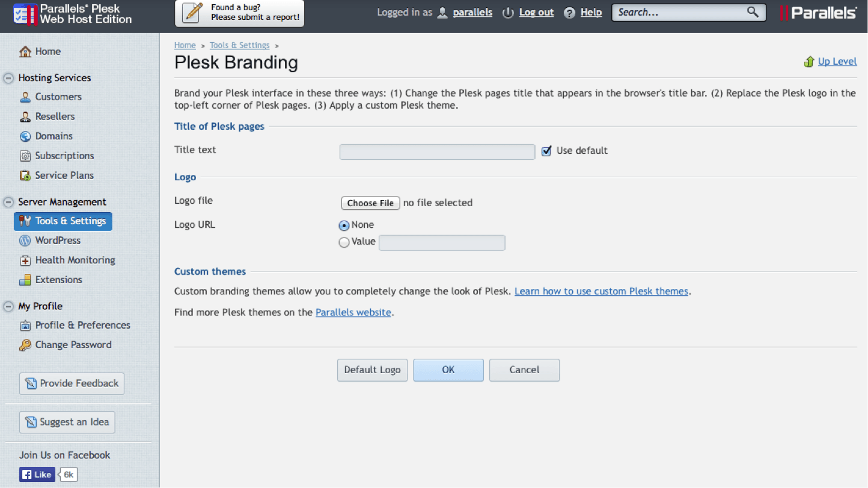Open Customers in the sidebar
The width and height of the screenshot is (868, 488).
point(58,97)
